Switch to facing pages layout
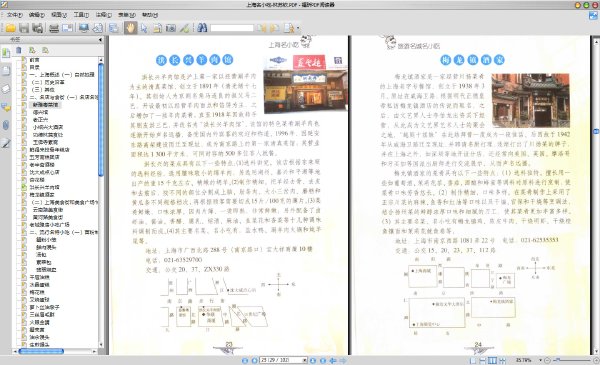The image size is (600, 365). click(x=492, y=360)
